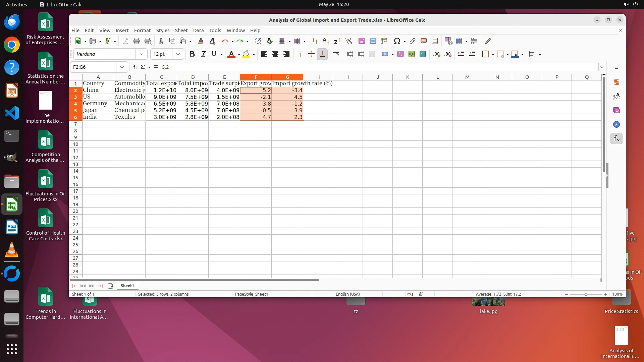Select the Sheet1 tab
Viewport: 644px width, 362px height.
pyautogui.click(x=127, y=286)
